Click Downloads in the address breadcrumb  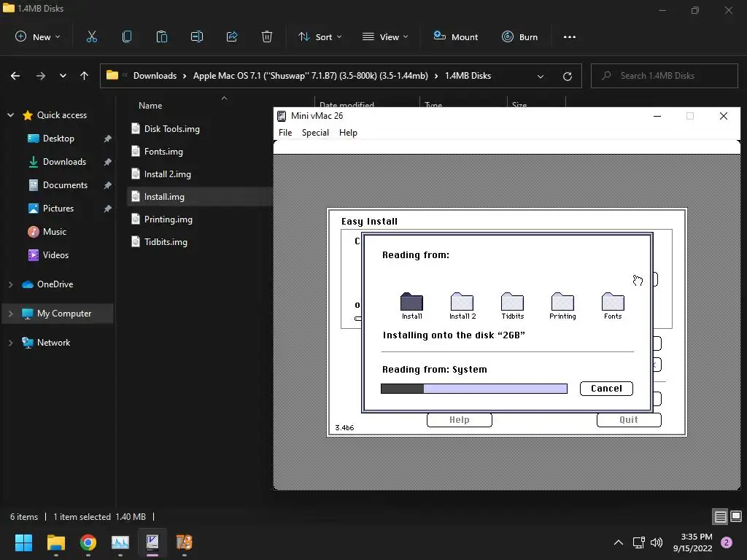155,76
